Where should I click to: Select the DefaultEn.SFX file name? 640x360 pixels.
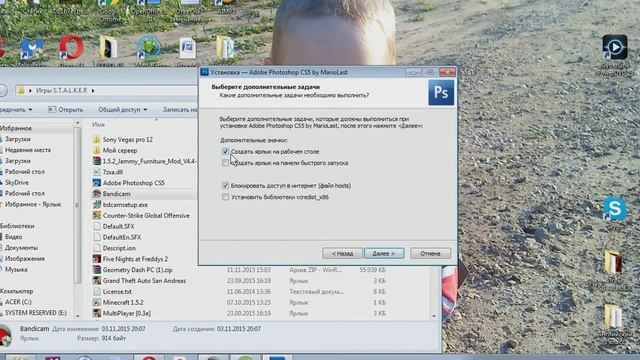pos(122,237)
